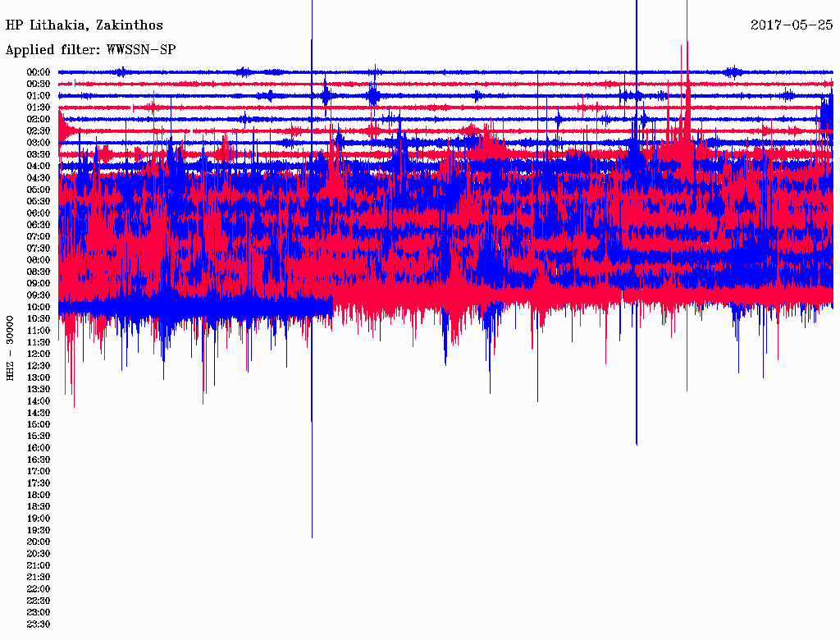The width and height of the screenshot is (840, 640).
Task: Click the '14:00' time label
Action: click(39, 401)
